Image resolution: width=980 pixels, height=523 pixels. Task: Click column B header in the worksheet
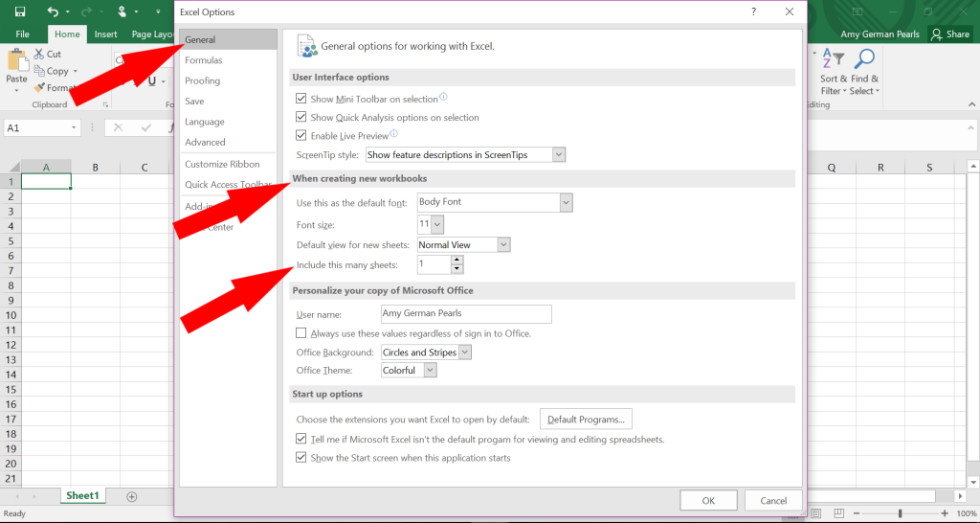tap(95, 167)
